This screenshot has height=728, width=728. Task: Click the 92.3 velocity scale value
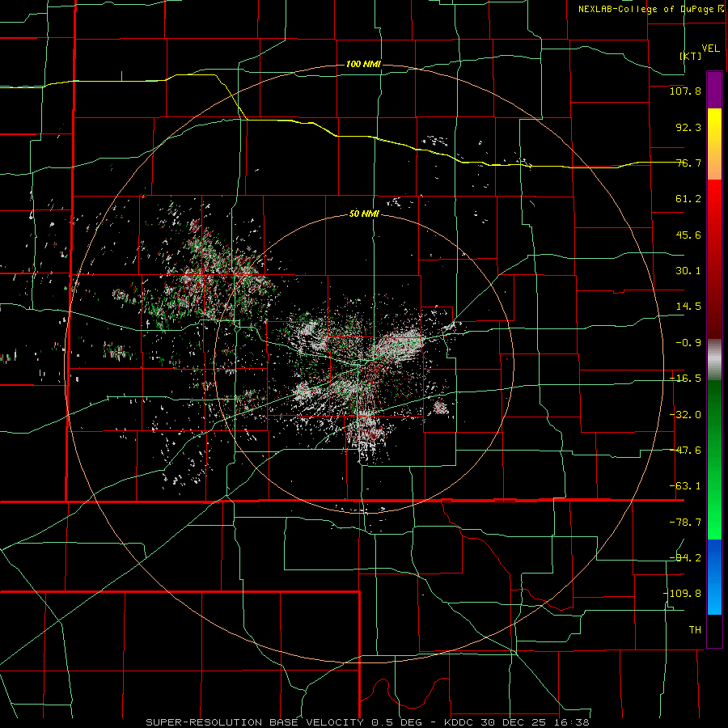click(688, 127)
